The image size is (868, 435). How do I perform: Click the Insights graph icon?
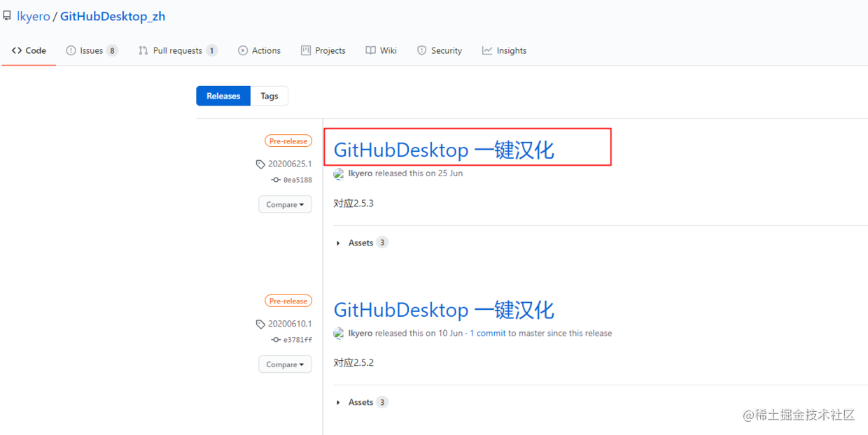click(x=486, y=50)
